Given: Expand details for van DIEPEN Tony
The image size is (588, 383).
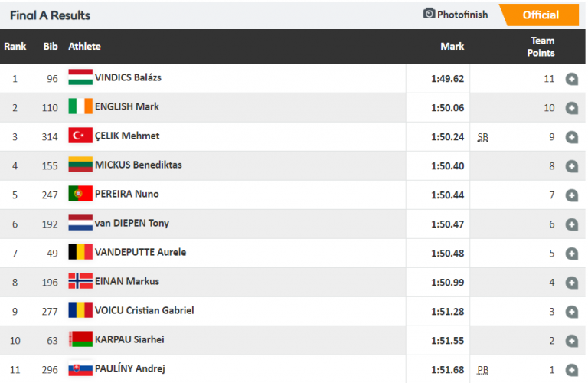Looking at the screenshot, I should [x=571, y=224].
